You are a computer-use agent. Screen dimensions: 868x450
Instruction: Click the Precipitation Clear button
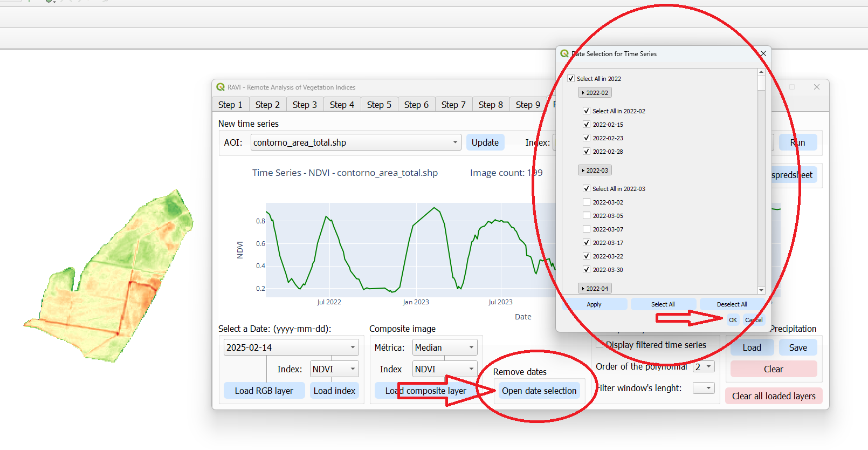click(x=774, y=369)
